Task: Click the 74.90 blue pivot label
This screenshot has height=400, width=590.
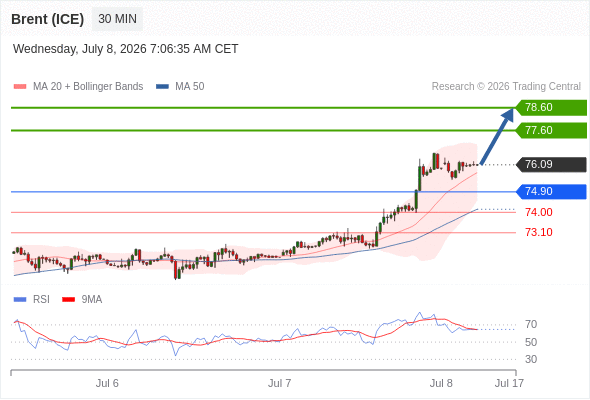Action: point(551,192)
